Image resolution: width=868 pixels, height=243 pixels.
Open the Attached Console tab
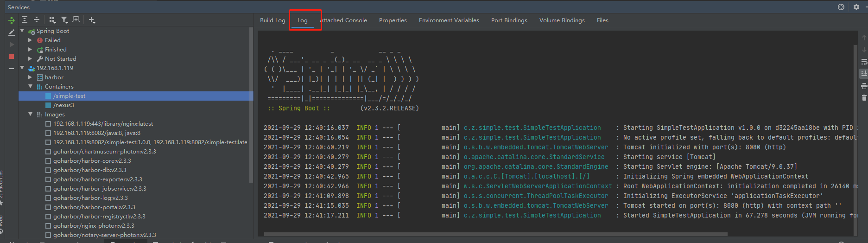tap(343, 20)
